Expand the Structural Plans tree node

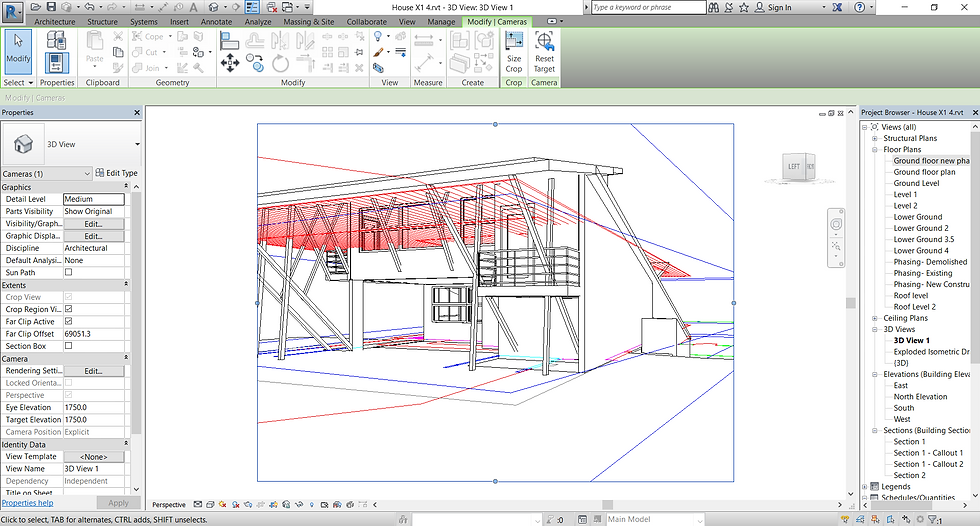(875, 139)
